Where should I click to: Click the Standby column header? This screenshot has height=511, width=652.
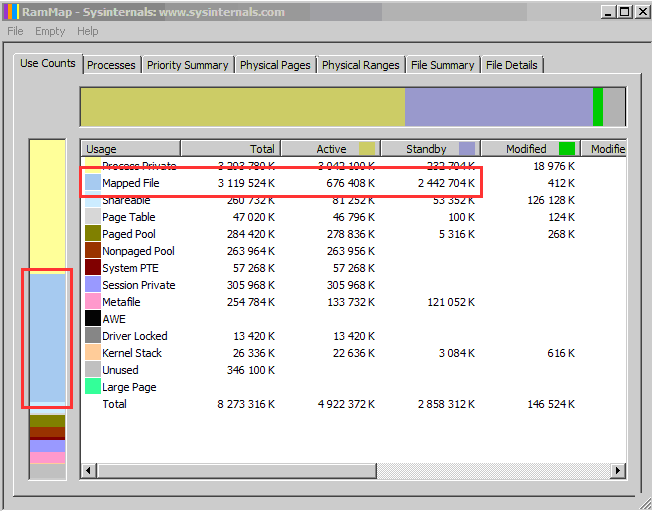click(427, 149)
